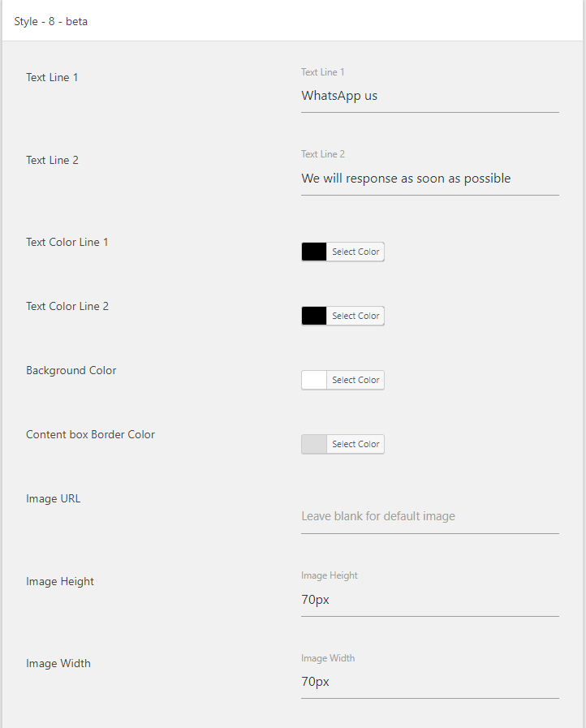Screen dimensions: 586x728
Task: Click the black swatch for Text Color Line 2
Action: point(314,316)
